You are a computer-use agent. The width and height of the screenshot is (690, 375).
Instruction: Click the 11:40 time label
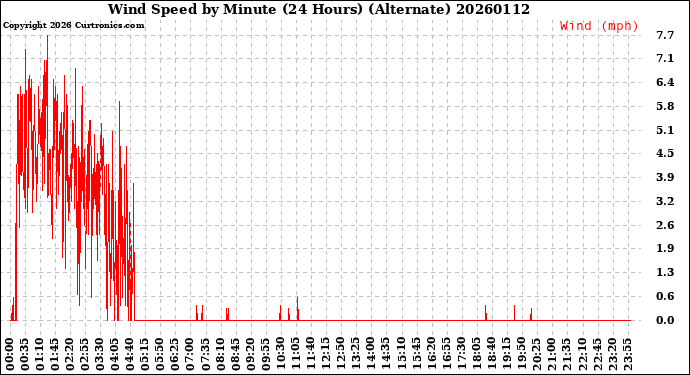pos(311,354)
